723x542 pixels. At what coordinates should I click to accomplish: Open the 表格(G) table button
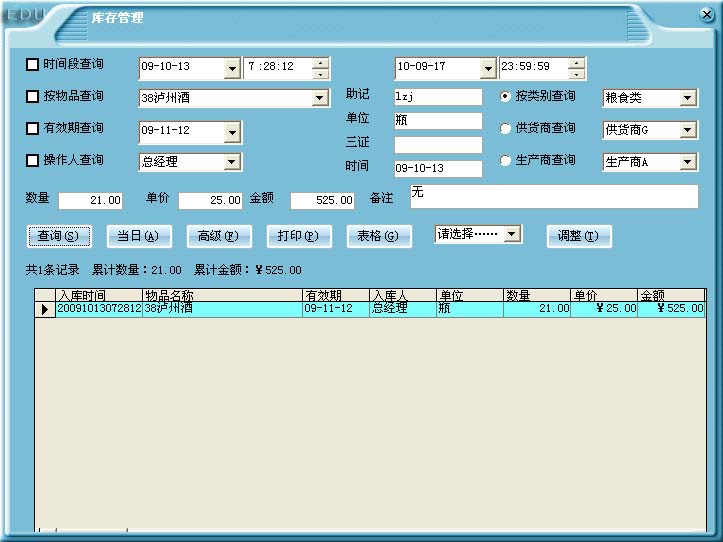[x=379, y=236]
